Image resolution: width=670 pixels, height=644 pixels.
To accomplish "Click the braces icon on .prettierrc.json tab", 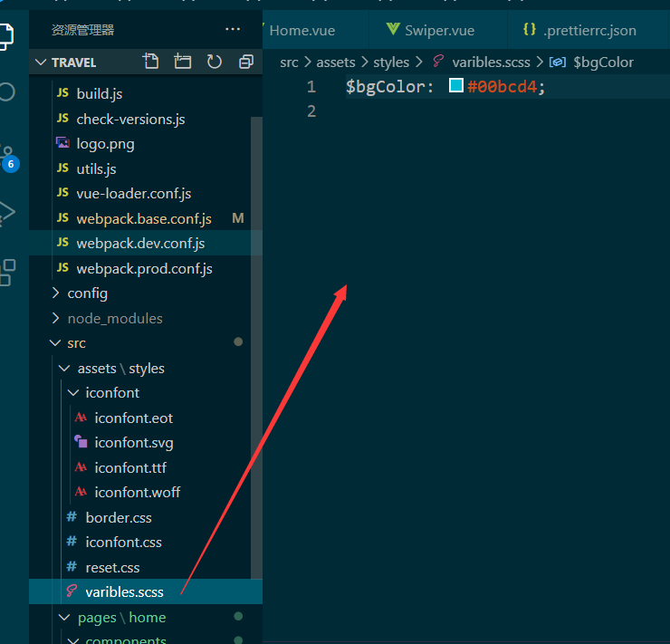I will (x=530, y=30).
